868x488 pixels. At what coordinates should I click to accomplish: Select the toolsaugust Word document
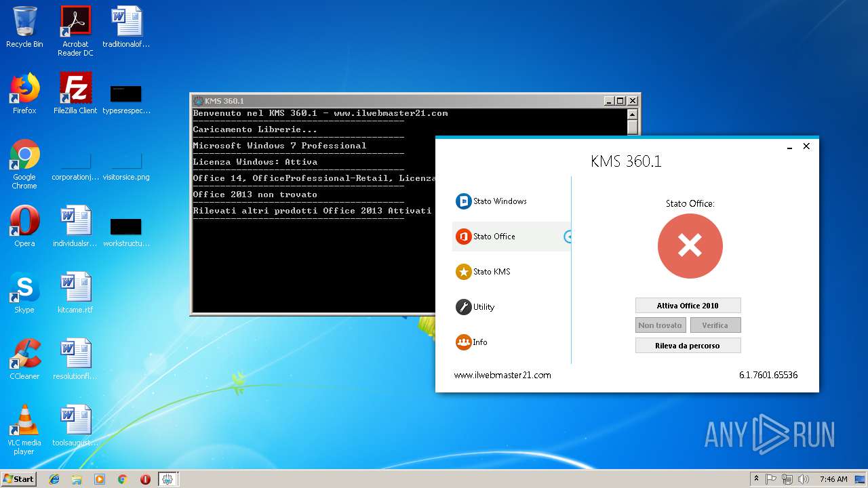[75, 426]
